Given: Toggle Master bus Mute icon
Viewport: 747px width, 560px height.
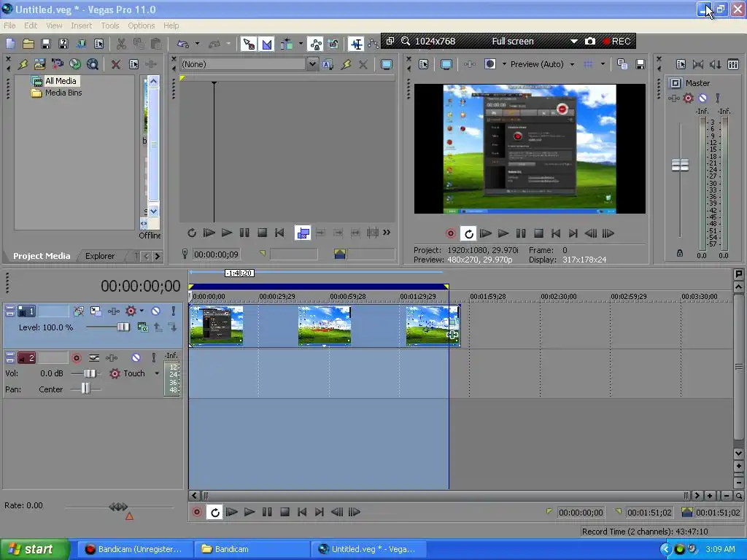Looking at the screenshot, I should coord(703,98).
